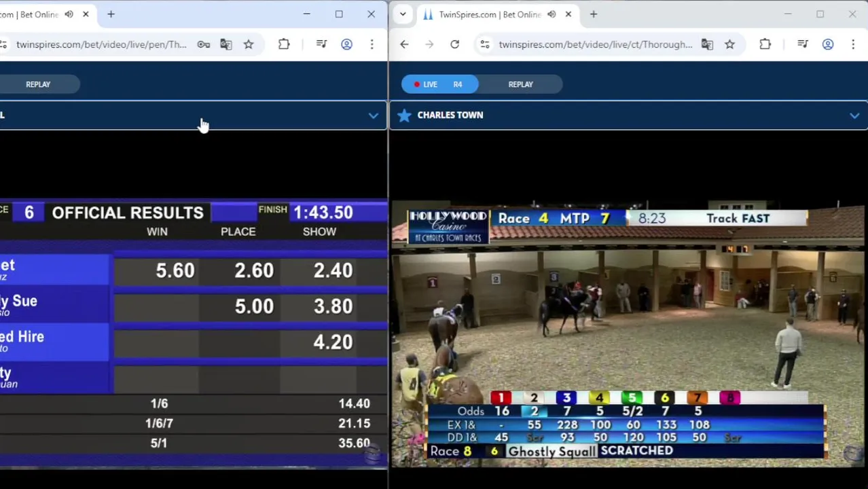Click exotic payout 35.60
The height and width of the screenshot is (489, 868).
(355, 443)
